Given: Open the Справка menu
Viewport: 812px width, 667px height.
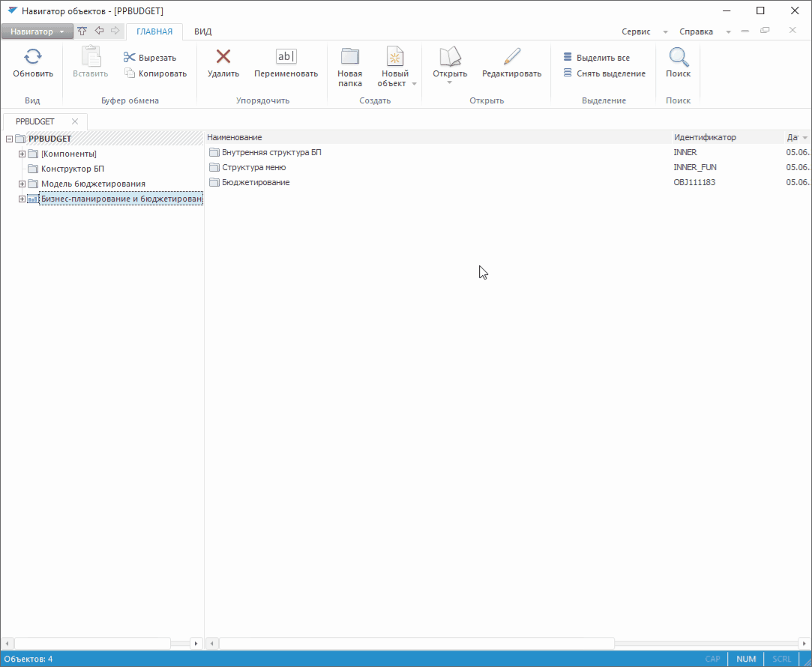Looking at the screenshot, I should [696, 31].
